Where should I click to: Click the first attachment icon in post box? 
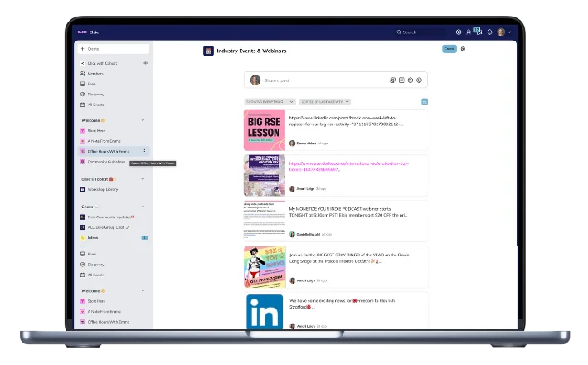coord(392,80)
